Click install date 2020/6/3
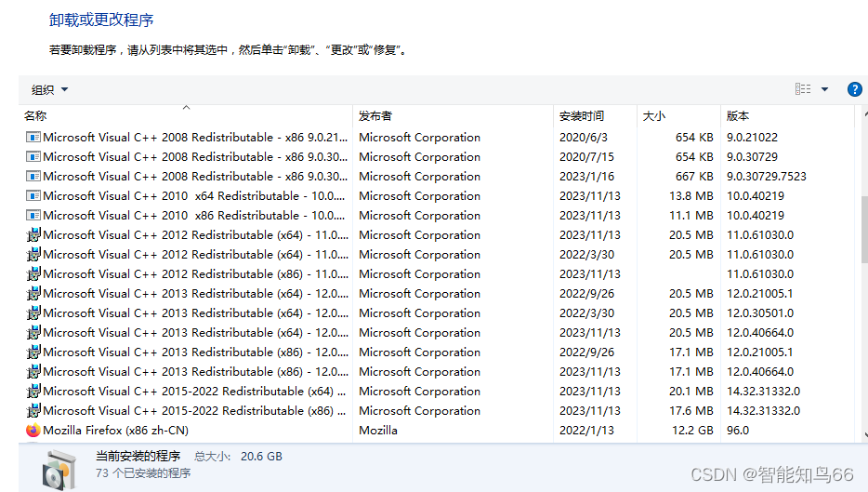Image resolution: width=868 pixels, height=492 pixels. [583, 137]
